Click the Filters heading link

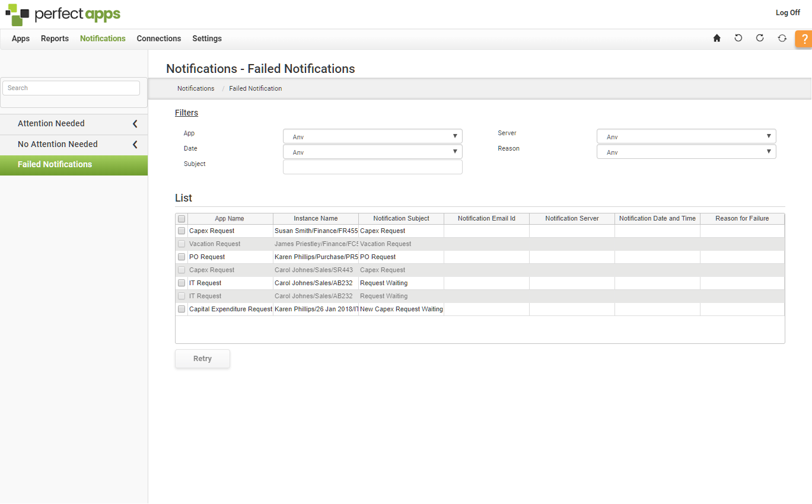(x=186, y=113)
